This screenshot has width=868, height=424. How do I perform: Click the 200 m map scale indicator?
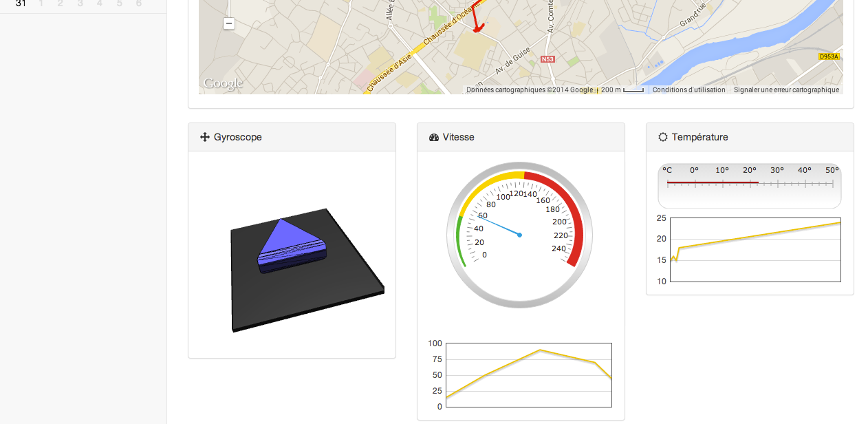click(622, 90)
